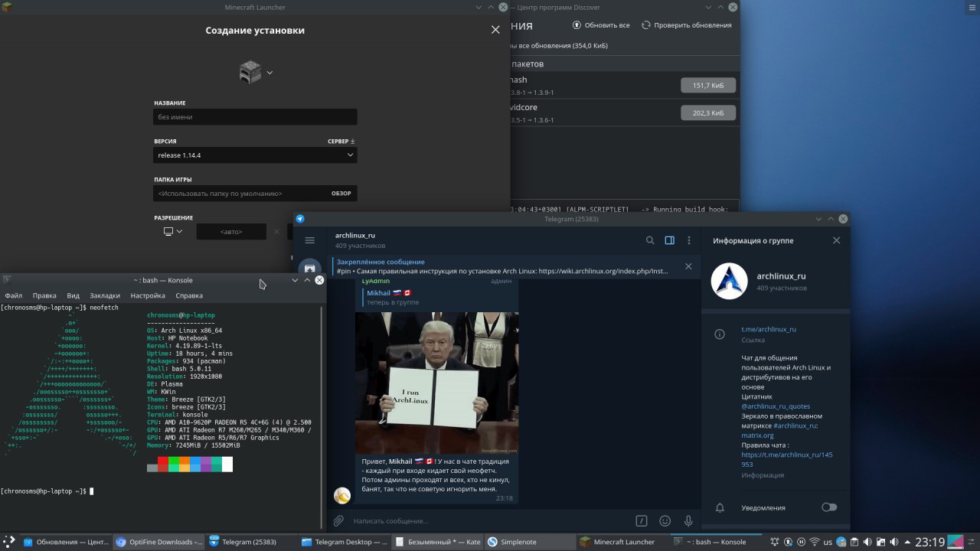This screenshot has height=551, width=980.
Task: Click the white color block in neofetch
Action: pyautogui.click(x=227, y=464)
